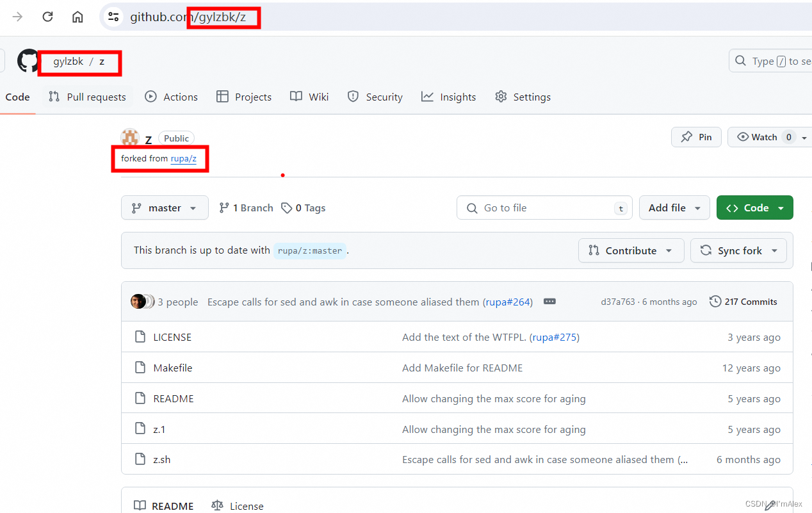Pin this repository with the Pin button

coord(696,137)
